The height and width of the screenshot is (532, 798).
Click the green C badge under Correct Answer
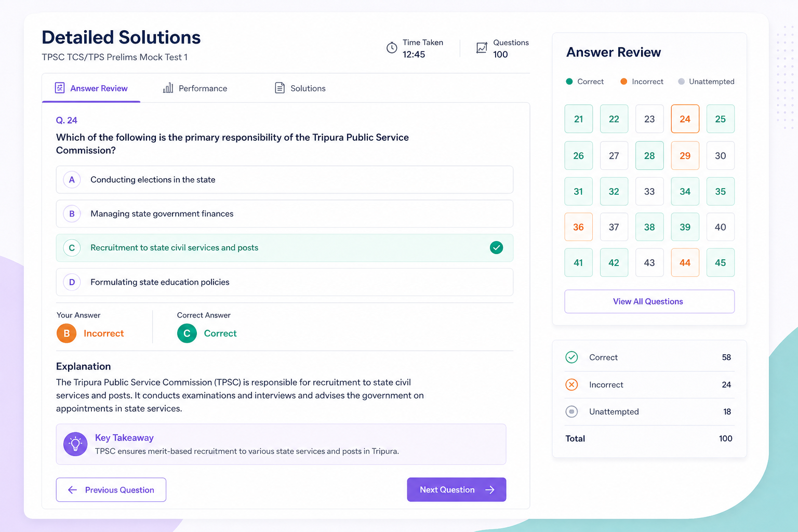tap(187, 334)
